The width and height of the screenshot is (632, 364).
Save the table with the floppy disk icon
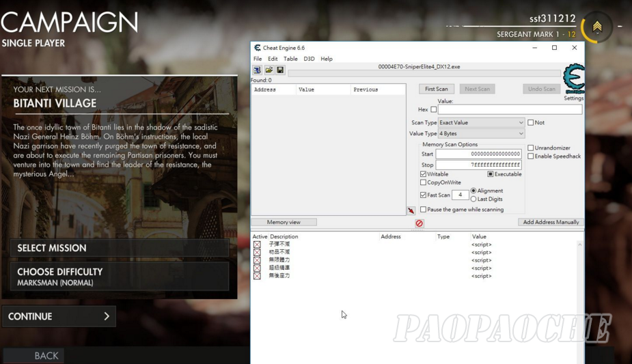pyautogui.click(x=280, y=70)
